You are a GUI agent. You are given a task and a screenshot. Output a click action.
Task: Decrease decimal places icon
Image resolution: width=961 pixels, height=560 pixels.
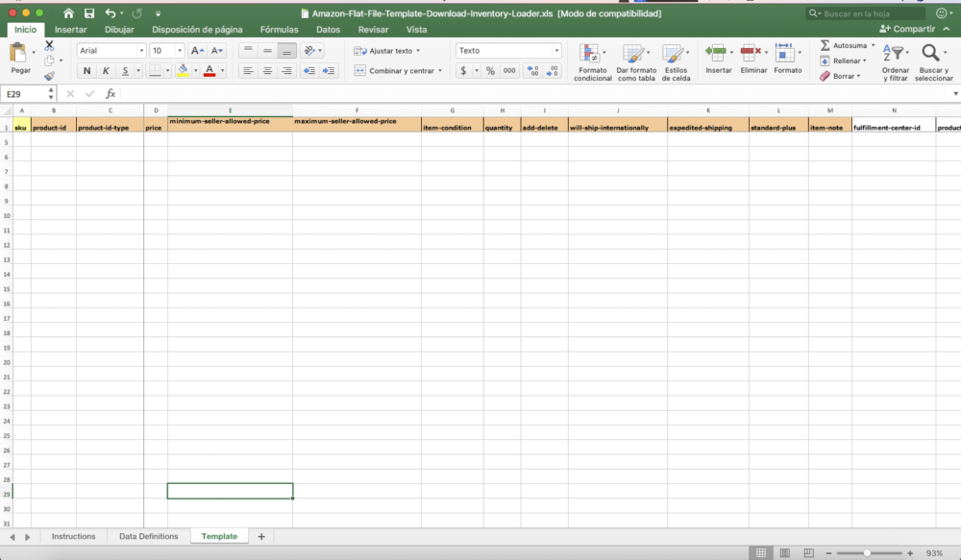553,70
